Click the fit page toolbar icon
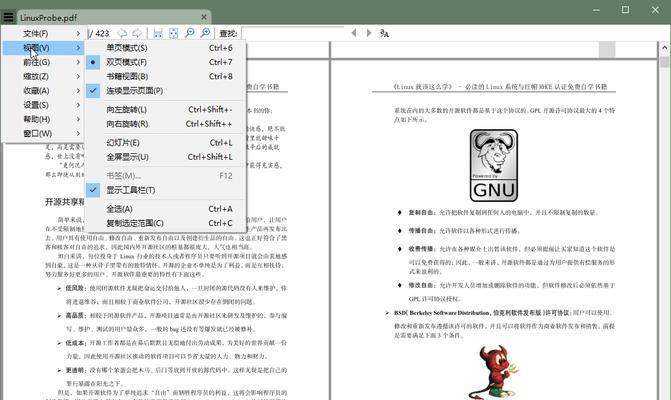 173,33
